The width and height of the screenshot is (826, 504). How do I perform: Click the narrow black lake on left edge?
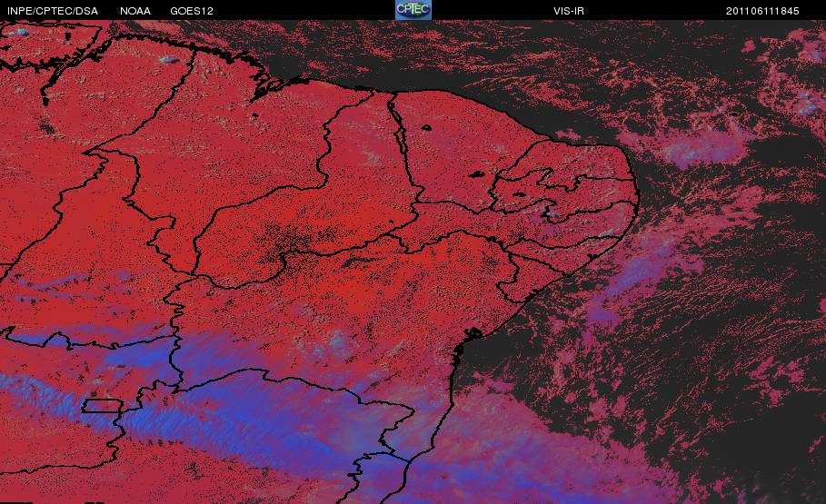click(45, 100)
